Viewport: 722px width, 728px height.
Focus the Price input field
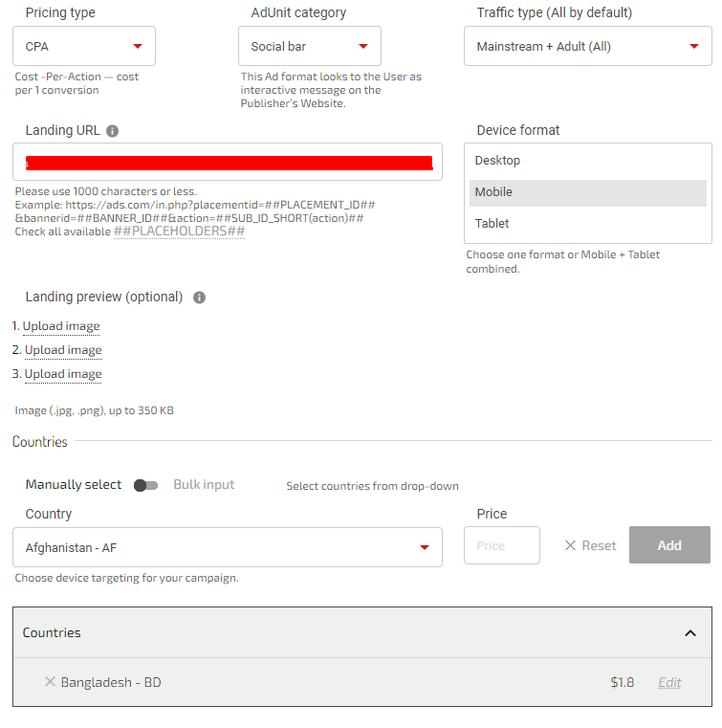pos(501,545)
